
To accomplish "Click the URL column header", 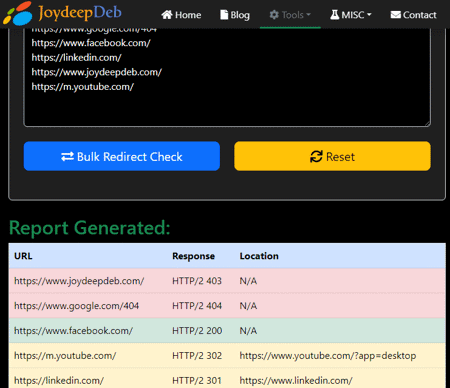I will coord(23,256).
